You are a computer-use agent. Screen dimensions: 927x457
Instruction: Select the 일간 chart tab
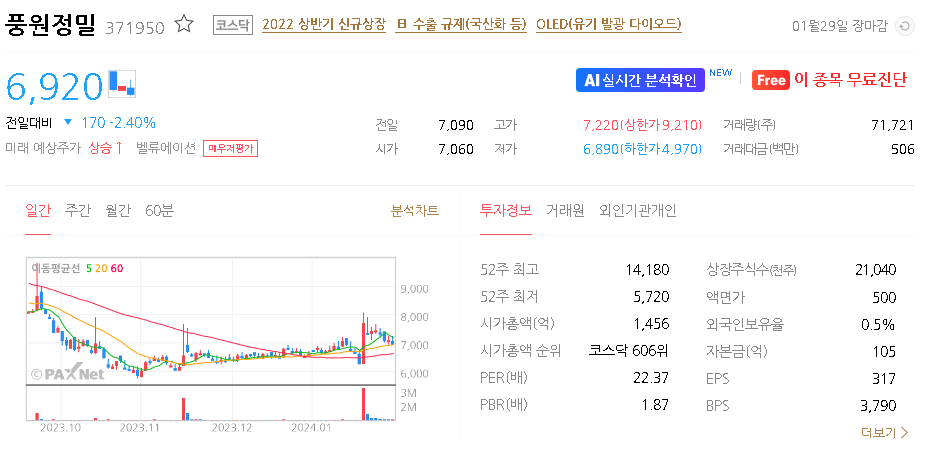(38, 210)
